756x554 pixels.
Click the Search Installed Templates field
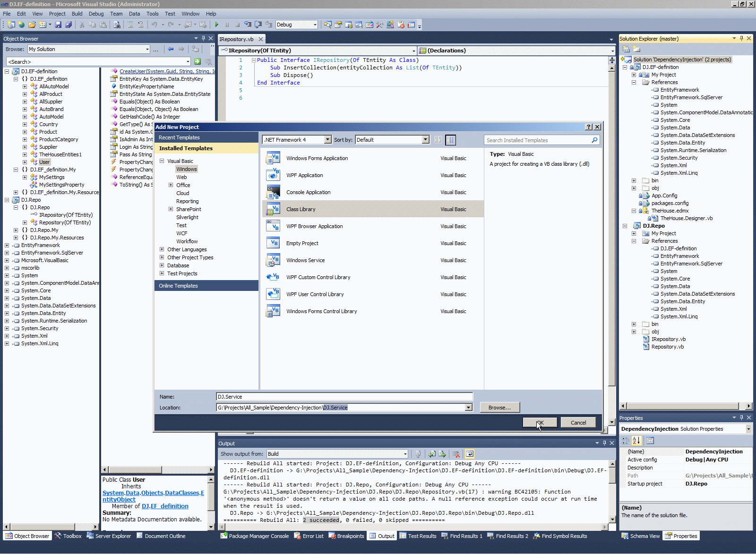538,140
